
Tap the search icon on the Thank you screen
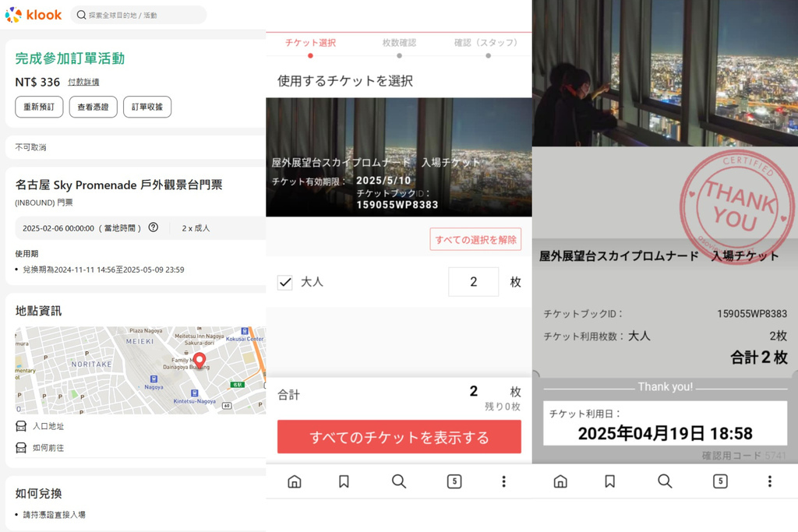coord(665,481)
